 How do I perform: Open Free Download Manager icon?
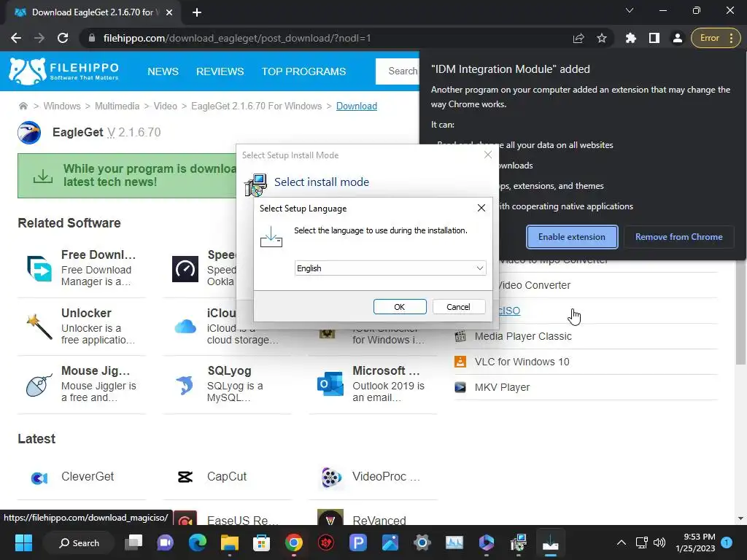pos(39,268)
